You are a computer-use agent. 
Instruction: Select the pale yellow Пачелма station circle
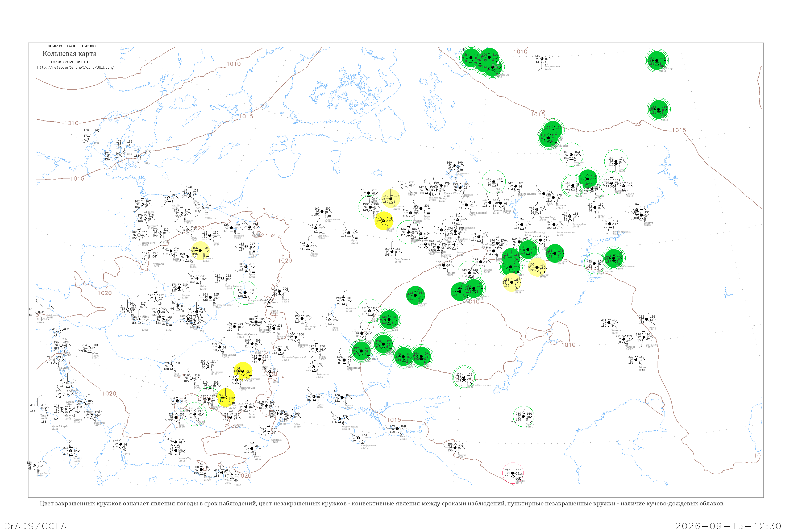(512, 282)
